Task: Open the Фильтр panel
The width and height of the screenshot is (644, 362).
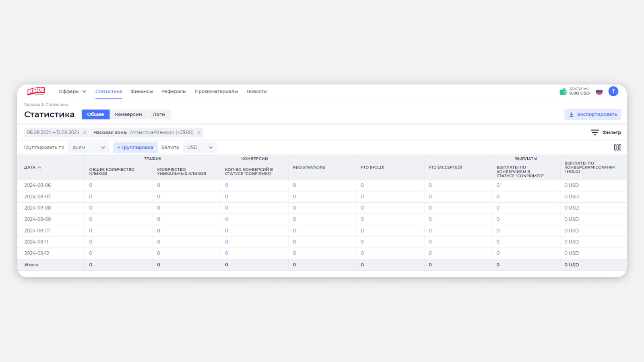Action: (606, 132)
